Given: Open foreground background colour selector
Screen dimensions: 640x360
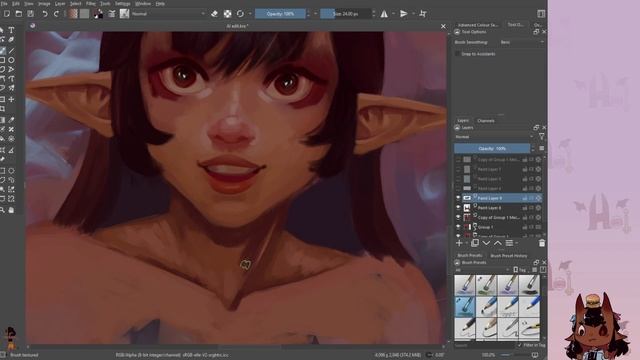Looking at the screenshot, I should click(98, 14).
